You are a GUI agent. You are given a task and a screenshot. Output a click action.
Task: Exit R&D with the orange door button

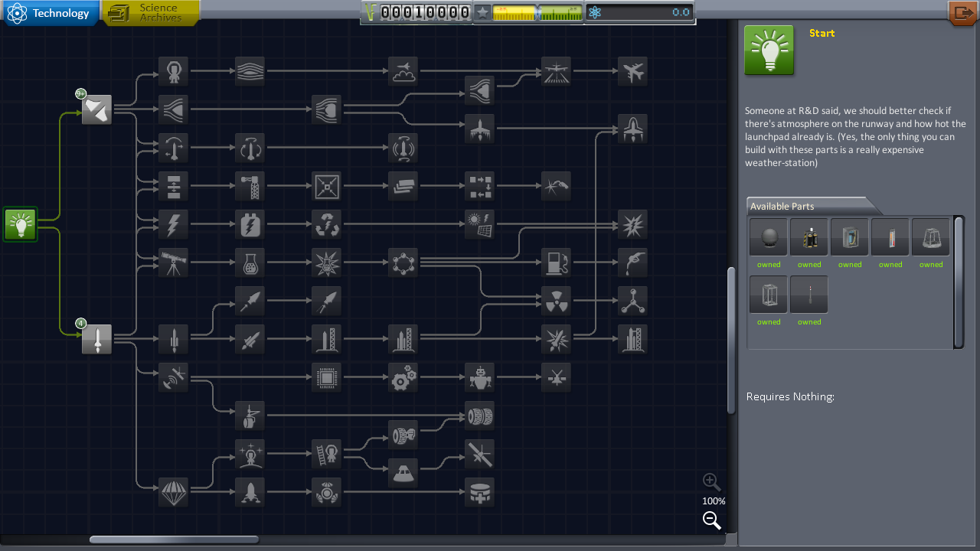(962, 13)
